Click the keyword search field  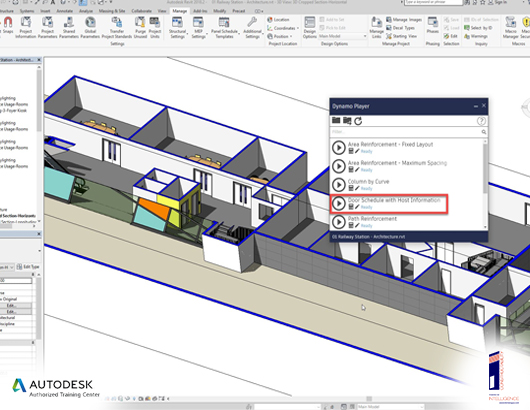click(x=434, y=2)
